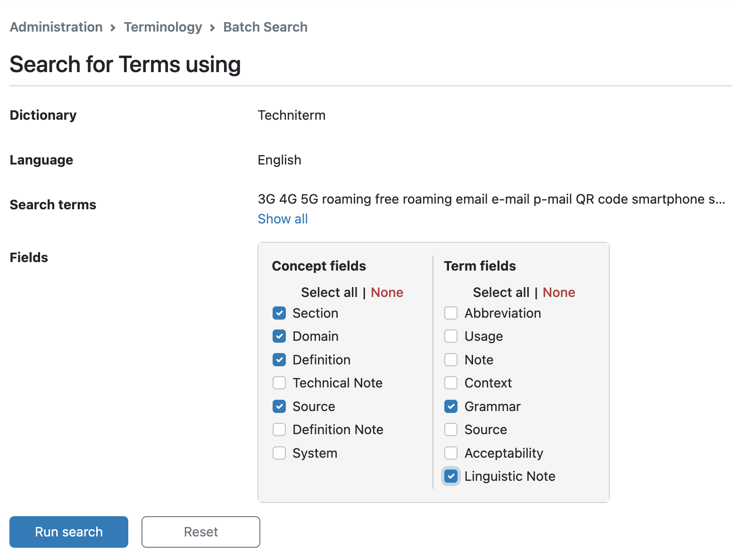Check Source under Term fields
This screenshot has width=732, height=560.
pos(451,429)
